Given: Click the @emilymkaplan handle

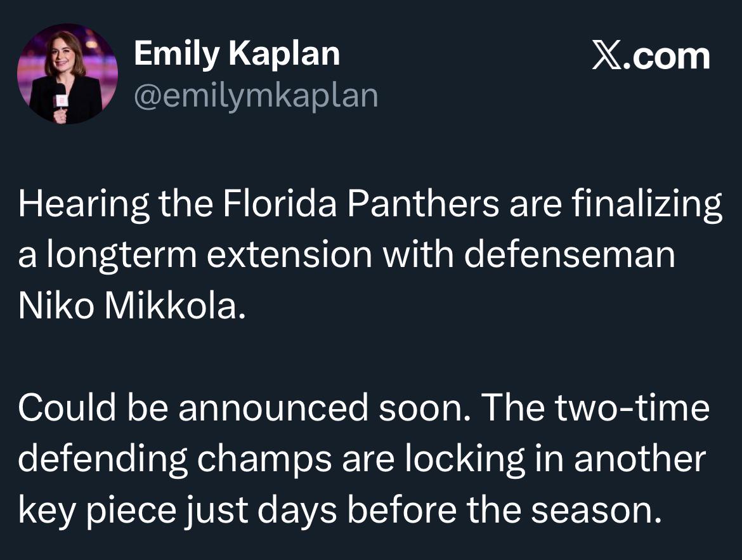Looking at the screenshot, I should (x=256, y=95).
